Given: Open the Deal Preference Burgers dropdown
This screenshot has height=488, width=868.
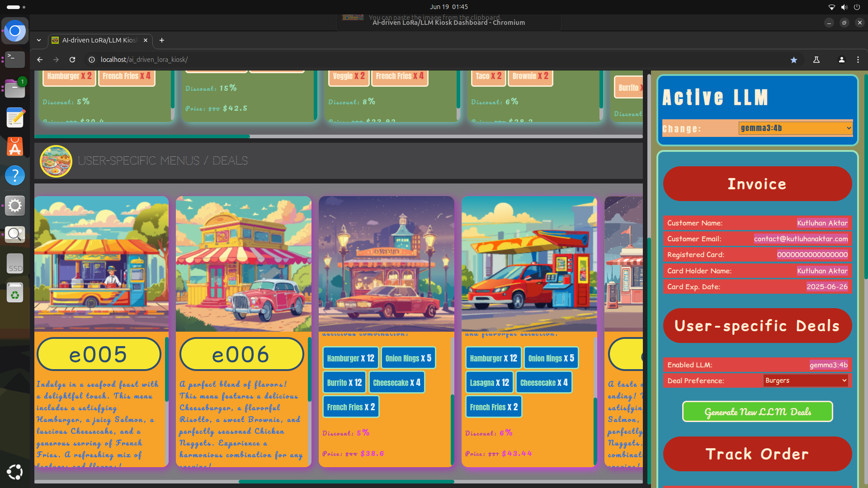Looking at the screenshot, I should click(805, 380).
